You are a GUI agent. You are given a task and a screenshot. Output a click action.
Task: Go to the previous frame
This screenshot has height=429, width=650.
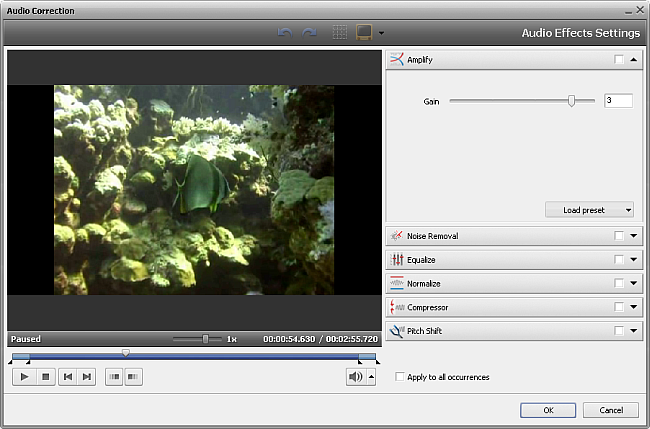[68, 377]
